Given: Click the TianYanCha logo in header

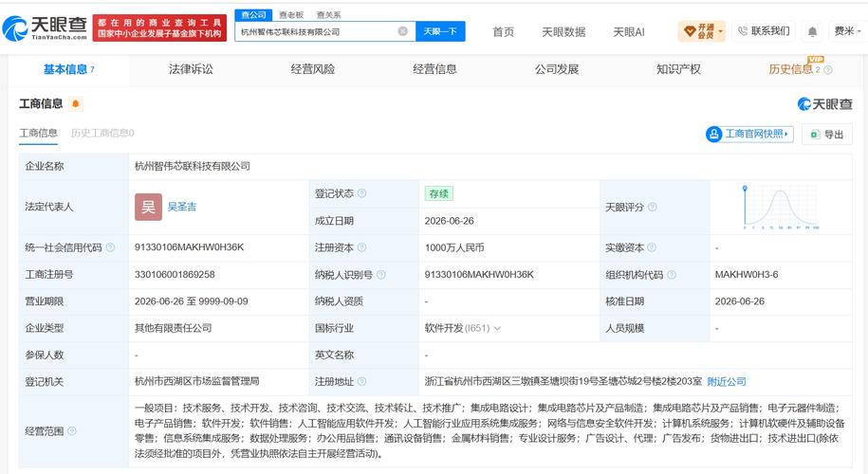Looking at the screenshot, I should pos(46,27).
